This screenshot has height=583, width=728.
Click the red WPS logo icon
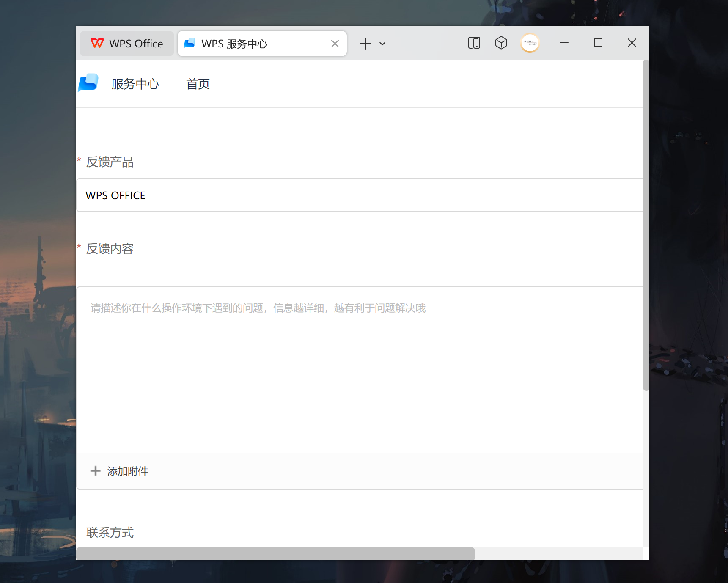pos(97,43)
